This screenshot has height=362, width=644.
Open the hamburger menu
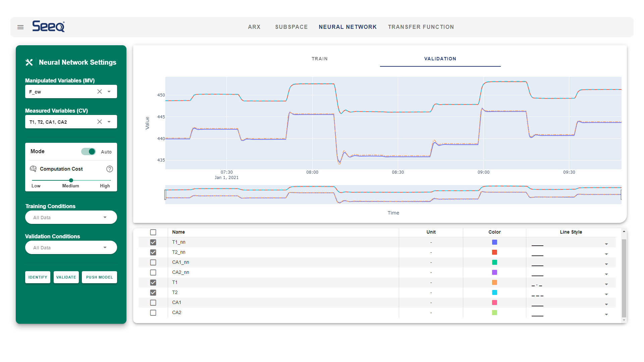[x=20, y=27]
